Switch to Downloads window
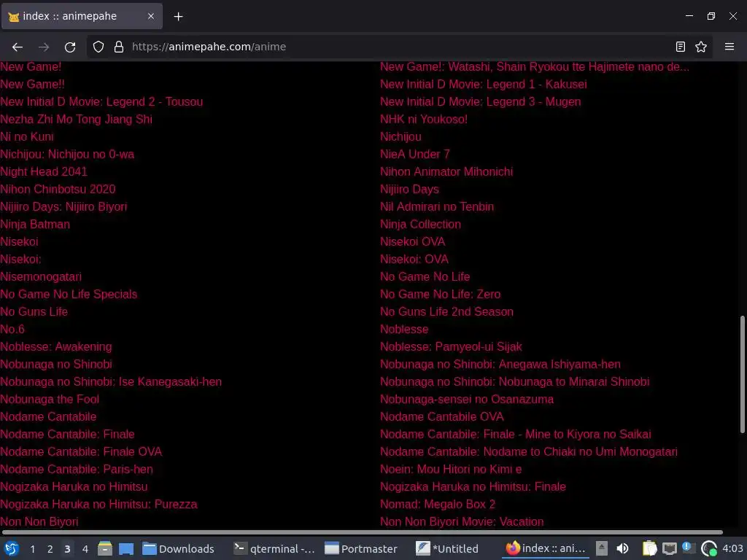747x560 pixels. coord(179,548)
